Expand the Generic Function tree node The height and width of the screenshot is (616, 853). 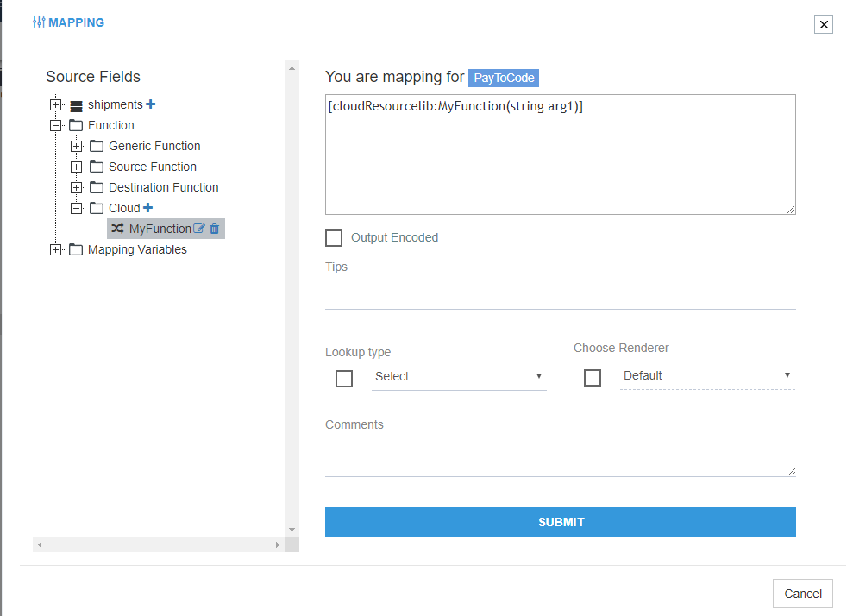pyautogui.click(x=76, y=146)
